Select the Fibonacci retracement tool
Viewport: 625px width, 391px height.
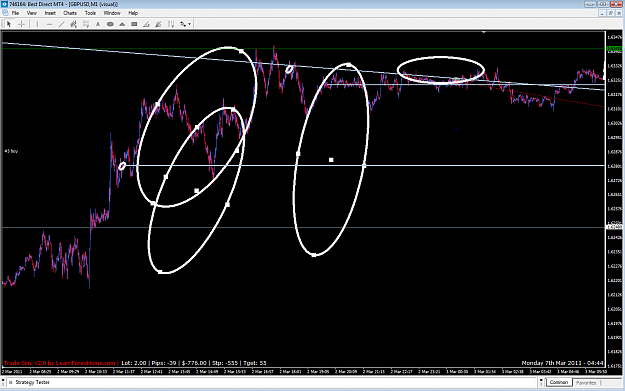[x=86, y=24]
